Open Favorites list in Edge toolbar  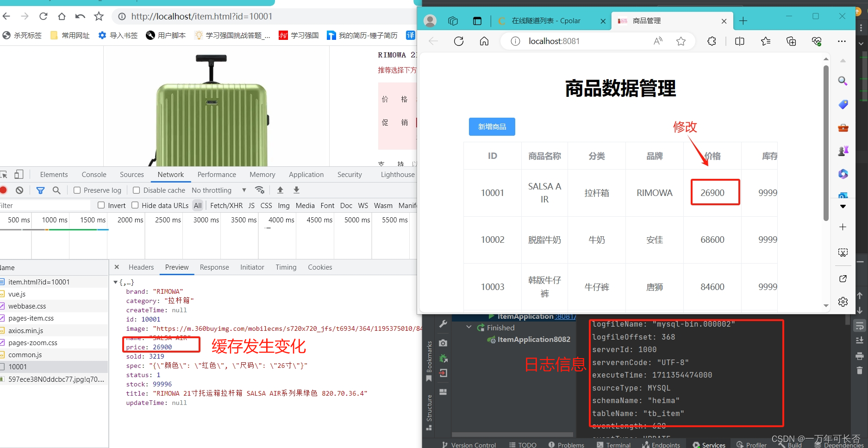click(766, 41)
